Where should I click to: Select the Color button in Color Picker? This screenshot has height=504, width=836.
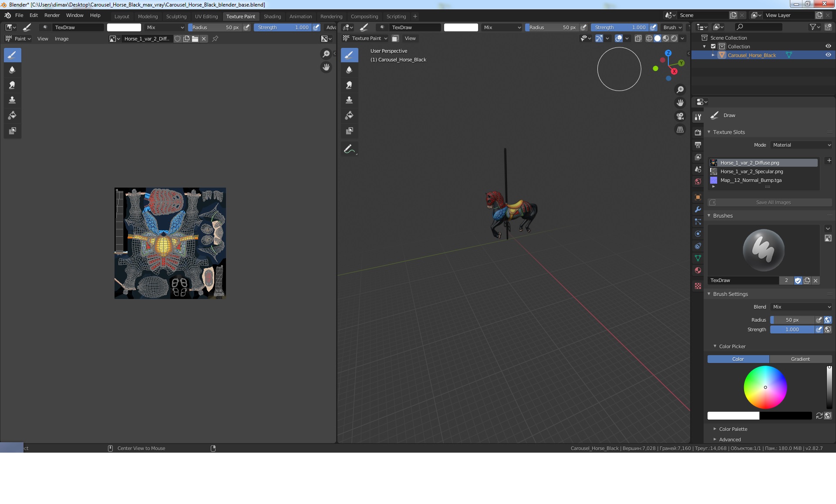click(x=738, y=359)
